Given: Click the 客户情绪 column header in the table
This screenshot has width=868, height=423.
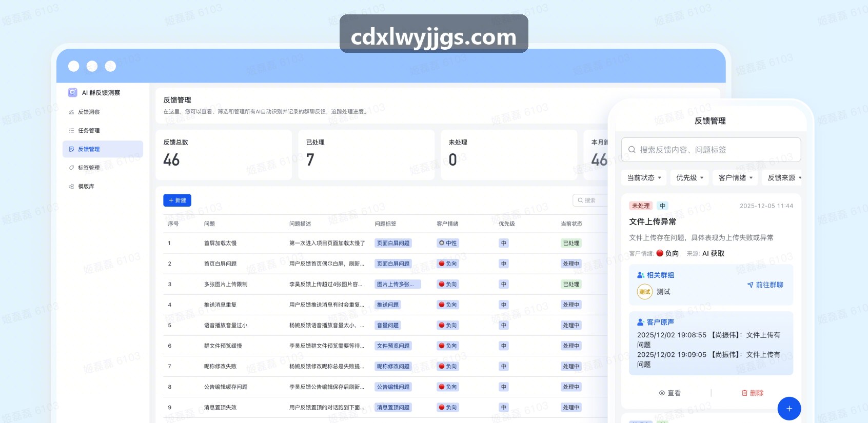Looking at the screenshot, I should tap(447, 224).
